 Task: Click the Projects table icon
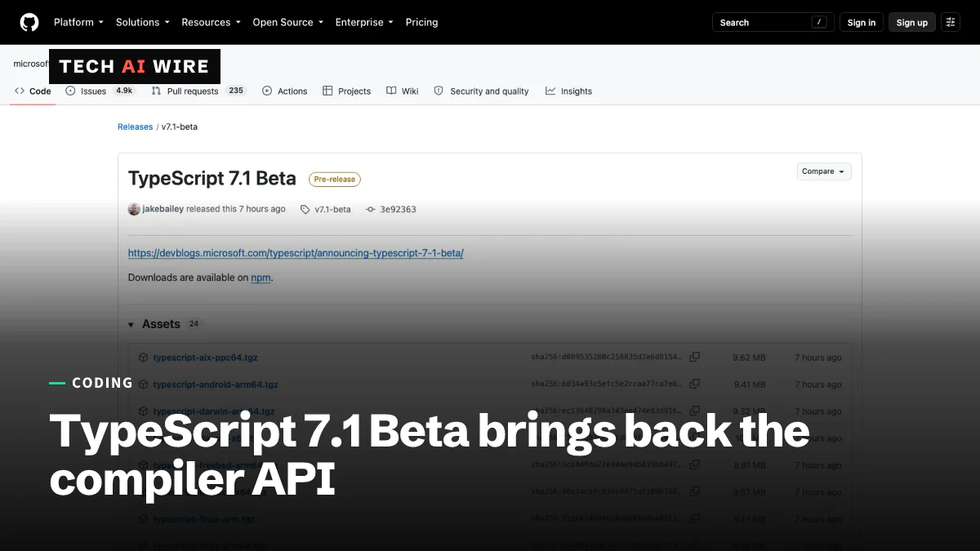click(x=327, y=91)
